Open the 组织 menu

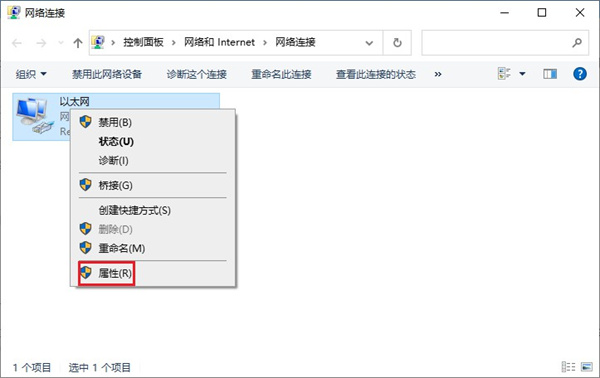(x=31, y=74)
